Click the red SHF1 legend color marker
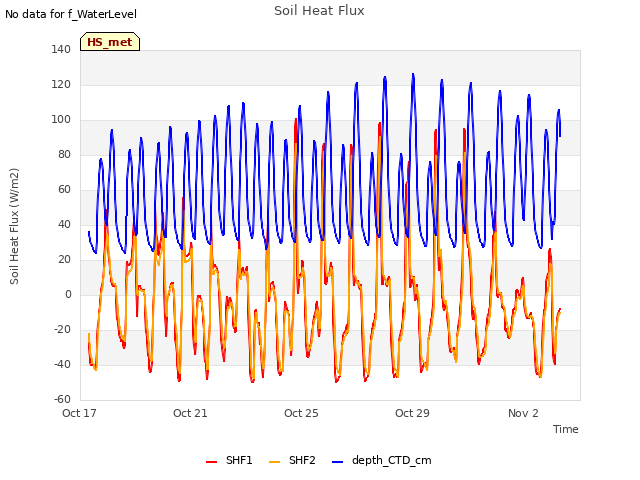 (x=211, y=462)
